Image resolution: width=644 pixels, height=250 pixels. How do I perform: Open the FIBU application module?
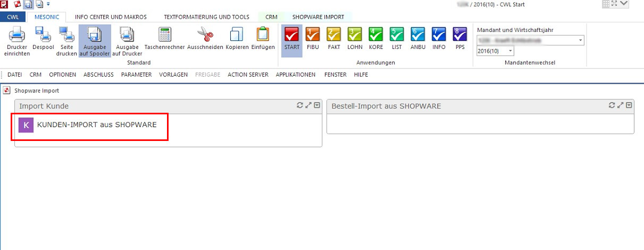[313, 35]
